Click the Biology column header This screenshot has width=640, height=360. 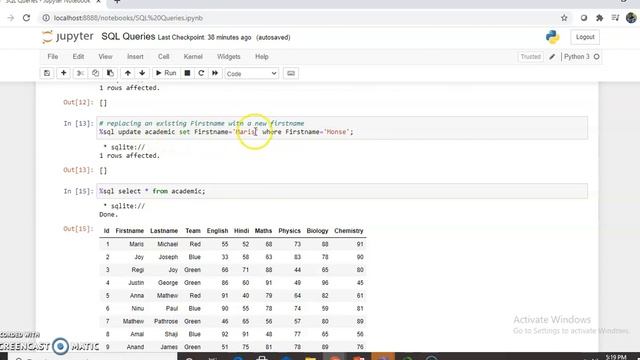click(317, 231)
